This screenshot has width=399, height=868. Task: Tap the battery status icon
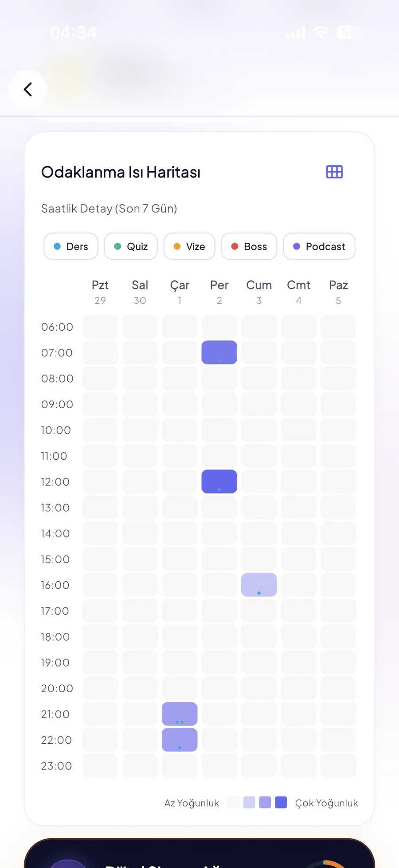tap(348, 32)
